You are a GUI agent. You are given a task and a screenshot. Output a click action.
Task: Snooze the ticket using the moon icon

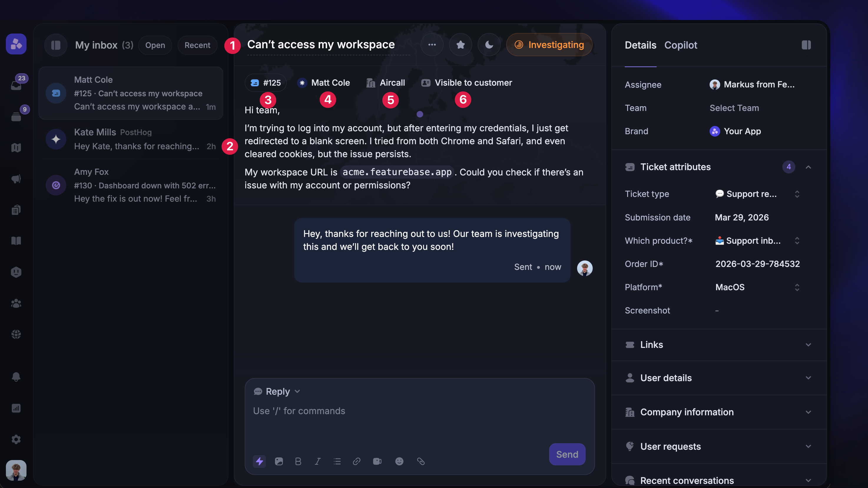point(489,45)
